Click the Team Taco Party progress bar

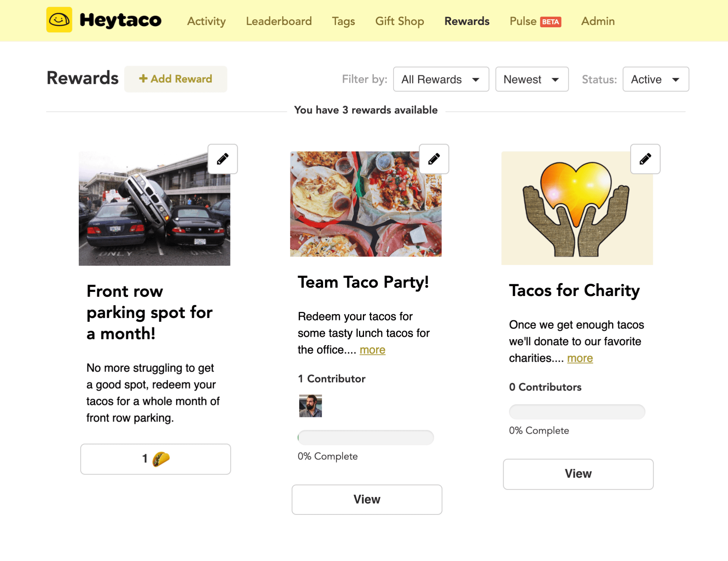(x=366, y=438)
